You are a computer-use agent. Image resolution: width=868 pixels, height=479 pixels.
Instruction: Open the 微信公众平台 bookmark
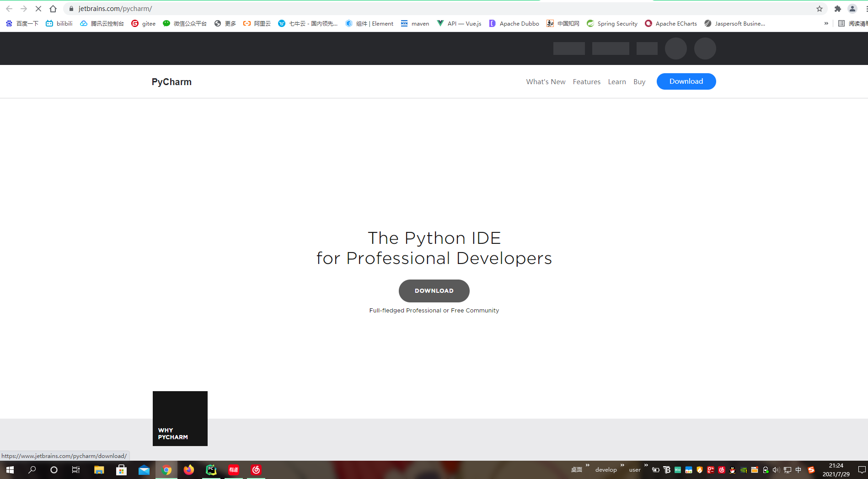click(x=185, y=23)
